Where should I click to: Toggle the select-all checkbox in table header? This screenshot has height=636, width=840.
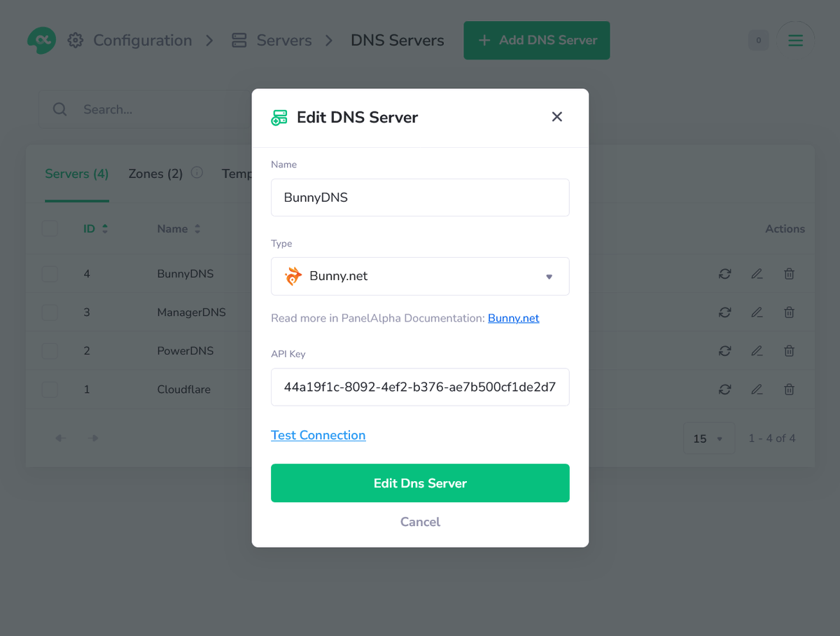pyautogui.click(x=50, y=228)
